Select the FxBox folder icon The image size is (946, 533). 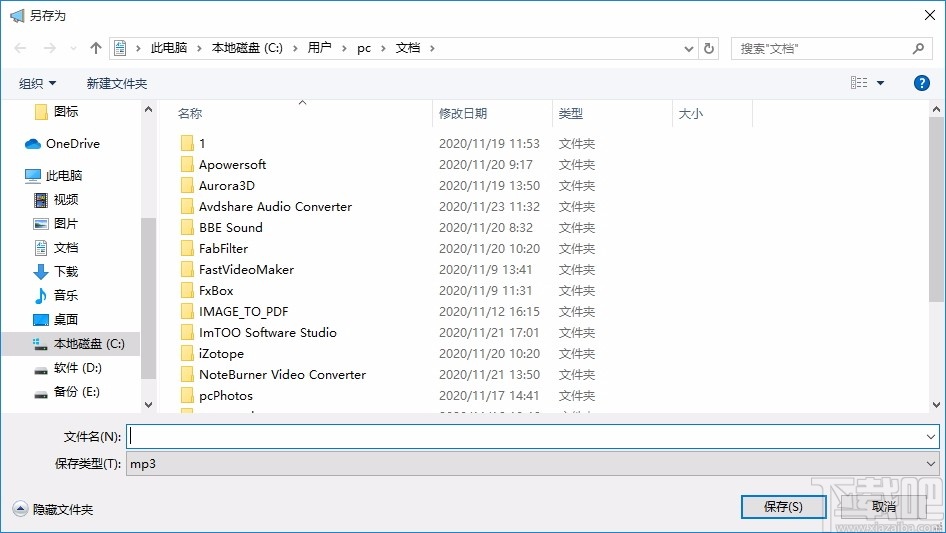tap(187, 290)
